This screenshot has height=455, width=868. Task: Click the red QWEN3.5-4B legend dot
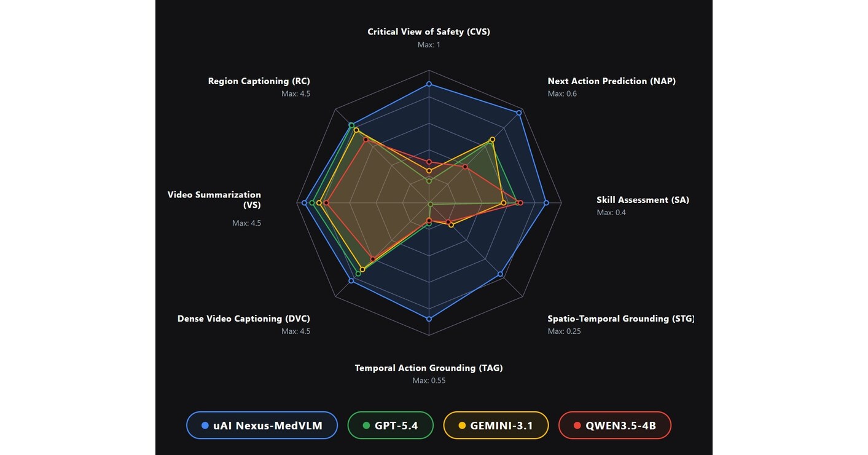576,425
